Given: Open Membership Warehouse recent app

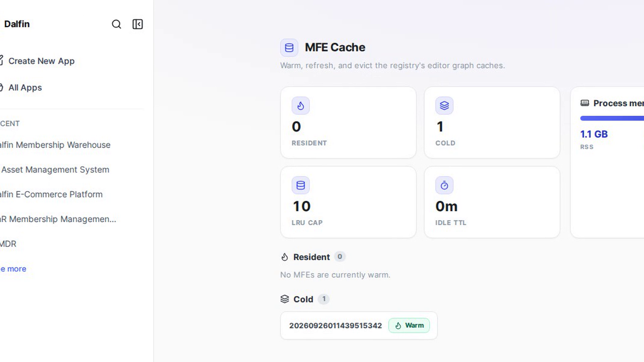Looking at the screenshot, I should pyautogui.click(x=55, y=145).
